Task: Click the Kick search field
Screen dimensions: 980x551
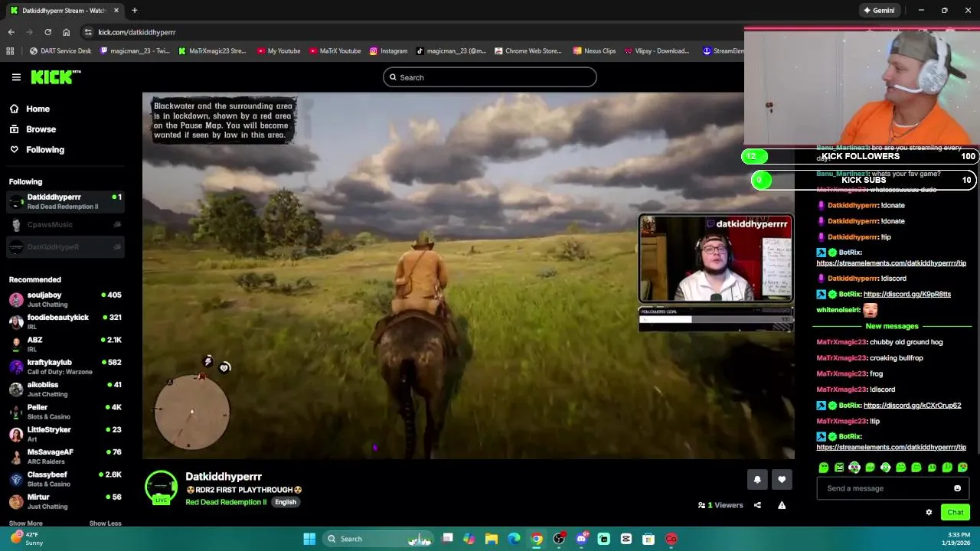Action: 490,77
